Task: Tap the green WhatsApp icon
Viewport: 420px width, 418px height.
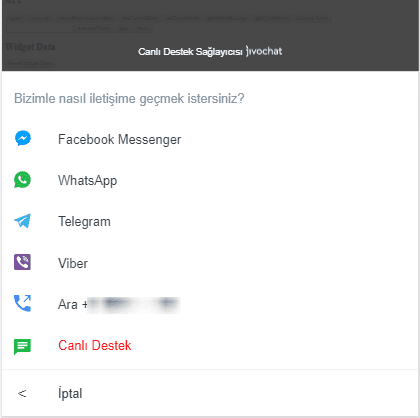Action: (22, 180)
